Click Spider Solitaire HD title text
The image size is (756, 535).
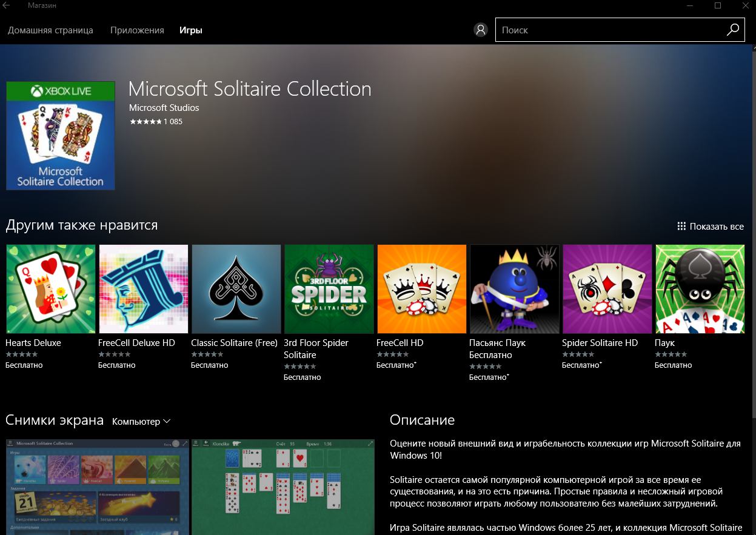point(600,343)
